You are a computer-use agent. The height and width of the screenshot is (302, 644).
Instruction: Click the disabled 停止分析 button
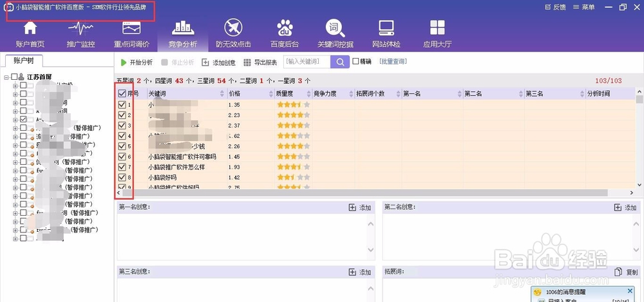click(x=178, y=62)
